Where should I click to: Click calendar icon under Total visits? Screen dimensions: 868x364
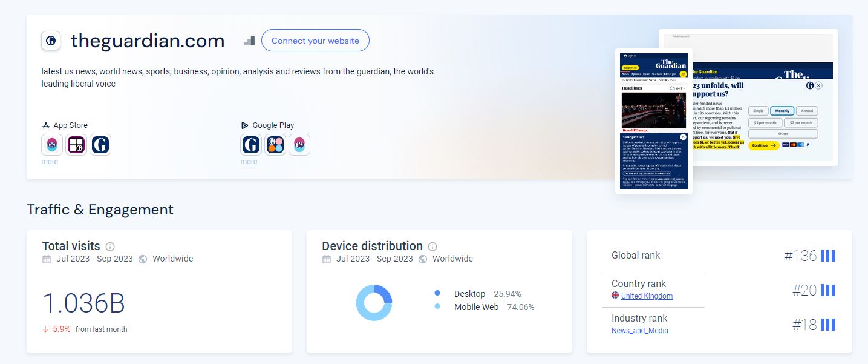pyautogui.click(x=47, y=259)
